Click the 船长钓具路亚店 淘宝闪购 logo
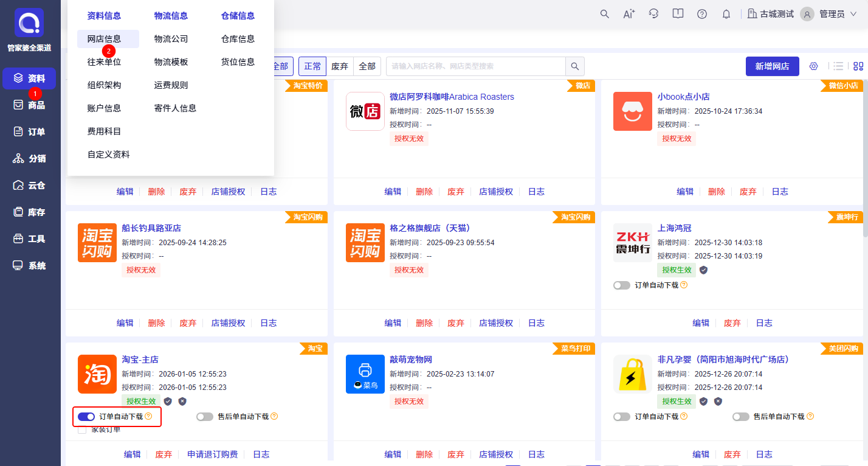 tap(97, 243)
